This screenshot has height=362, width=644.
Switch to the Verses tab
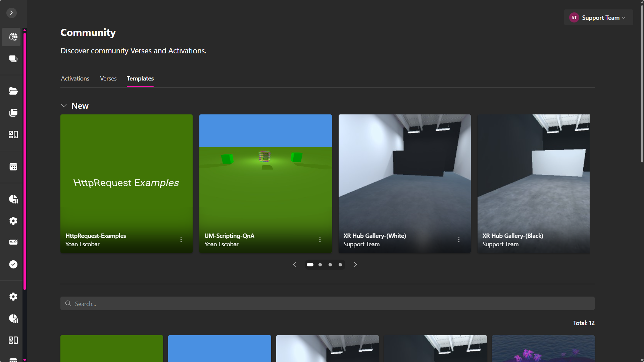[x=108, y=79]
